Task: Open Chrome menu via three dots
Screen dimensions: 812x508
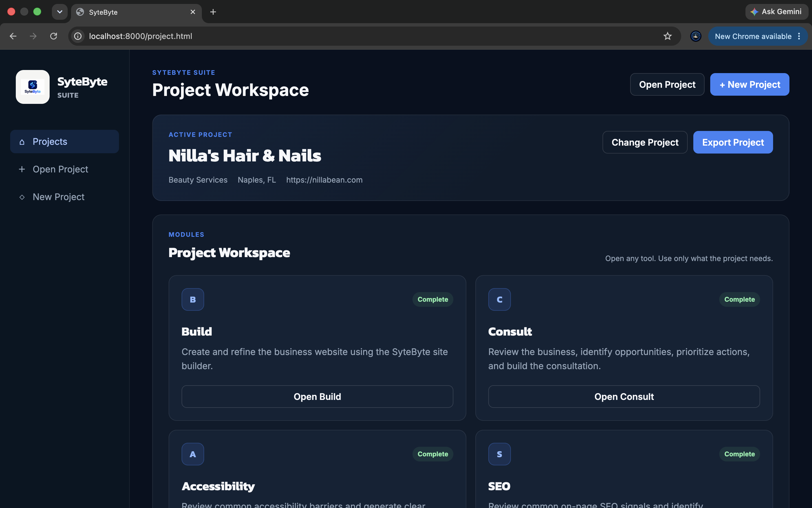Action: click(799, 36)
